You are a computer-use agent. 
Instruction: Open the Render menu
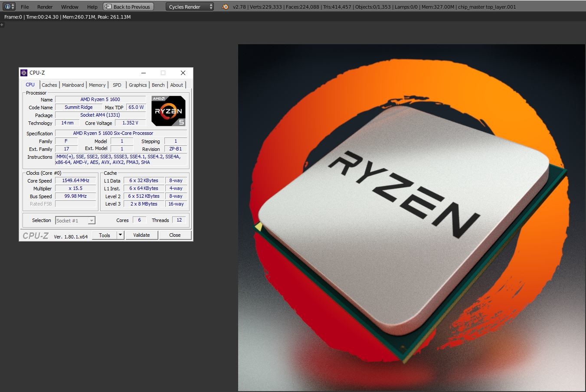(45, 7)
